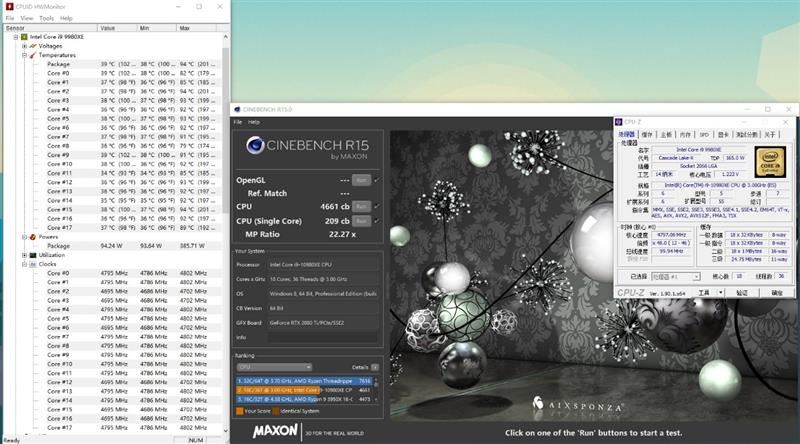Run the OpenGL benchmark
800x444 pixels.
[361, 180]
